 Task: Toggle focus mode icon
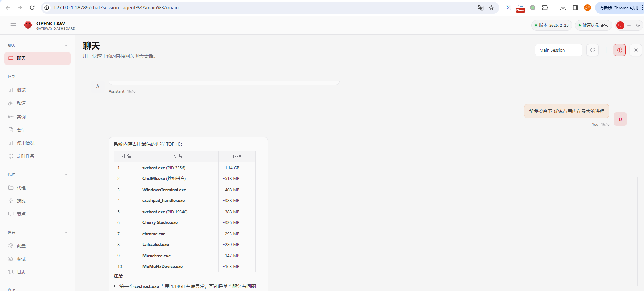tap(636, 50)
